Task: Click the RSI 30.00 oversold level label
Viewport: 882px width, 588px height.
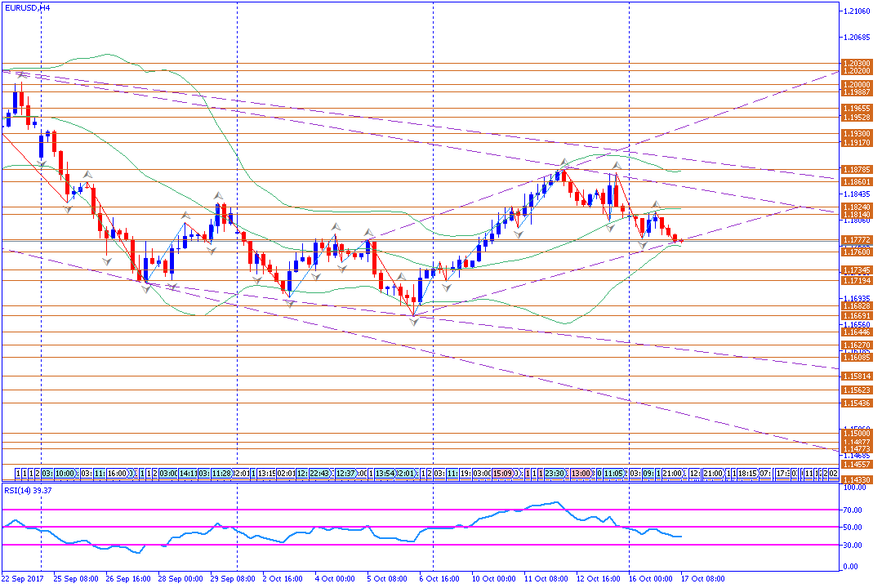Action: pos(854,545)
